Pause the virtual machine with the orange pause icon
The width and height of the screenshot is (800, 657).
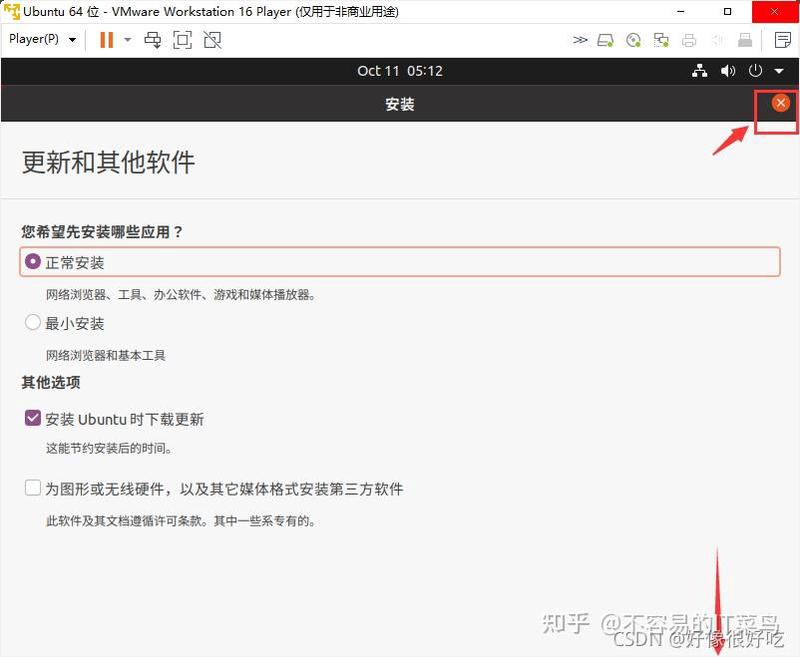[107, 39]
